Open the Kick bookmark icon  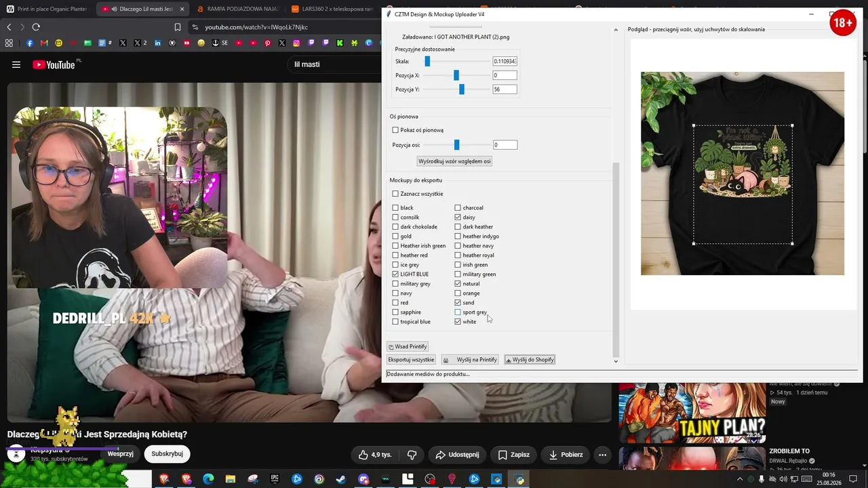click(x=340, y=43)
